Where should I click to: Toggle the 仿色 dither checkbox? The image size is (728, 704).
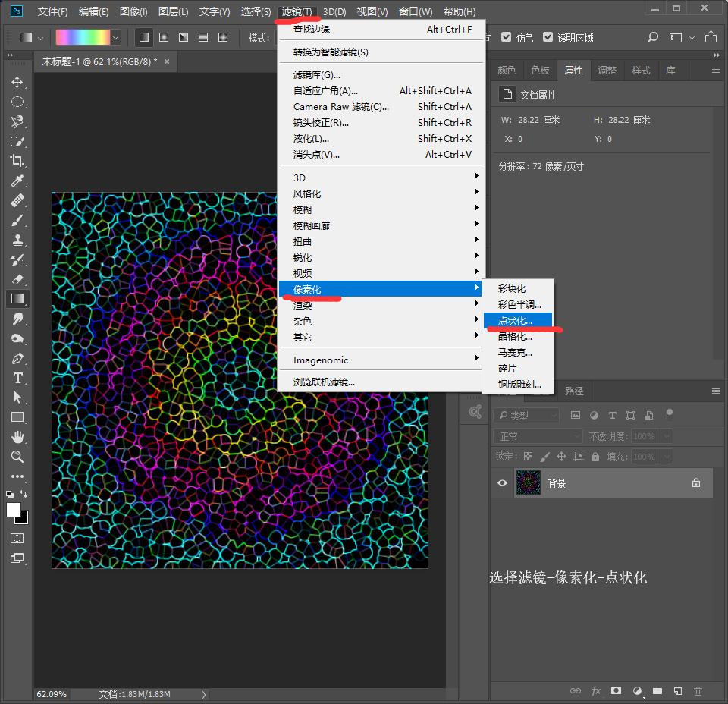[507, 37]
